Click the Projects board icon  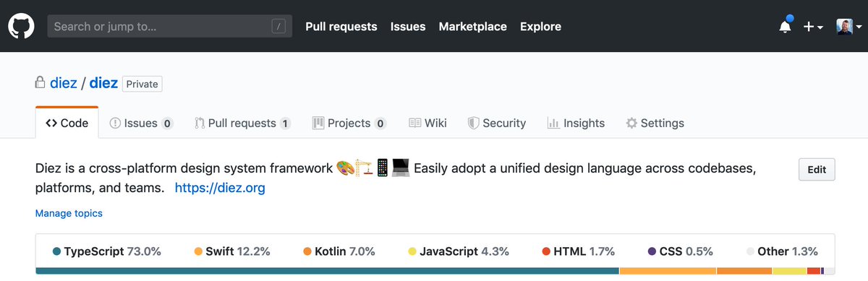(318, 123)
